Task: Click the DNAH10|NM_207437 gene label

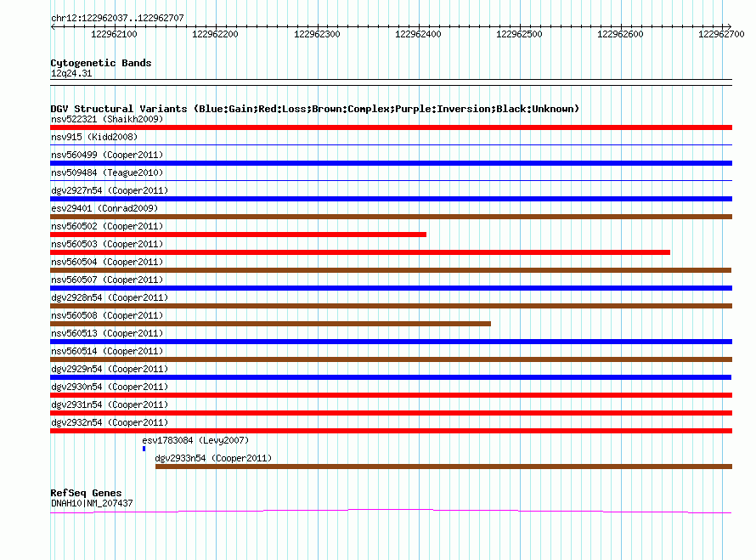Action: coord(92,504)
